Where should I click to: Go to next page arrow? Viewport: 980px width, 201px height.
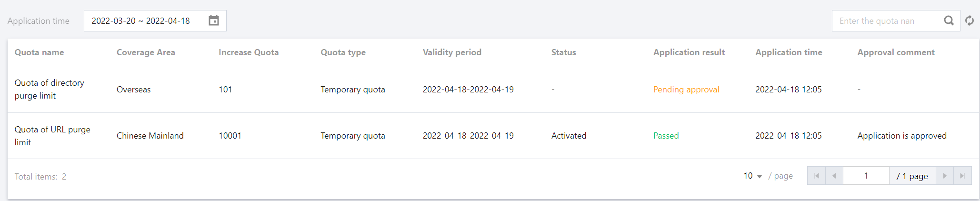click(945, 176)
